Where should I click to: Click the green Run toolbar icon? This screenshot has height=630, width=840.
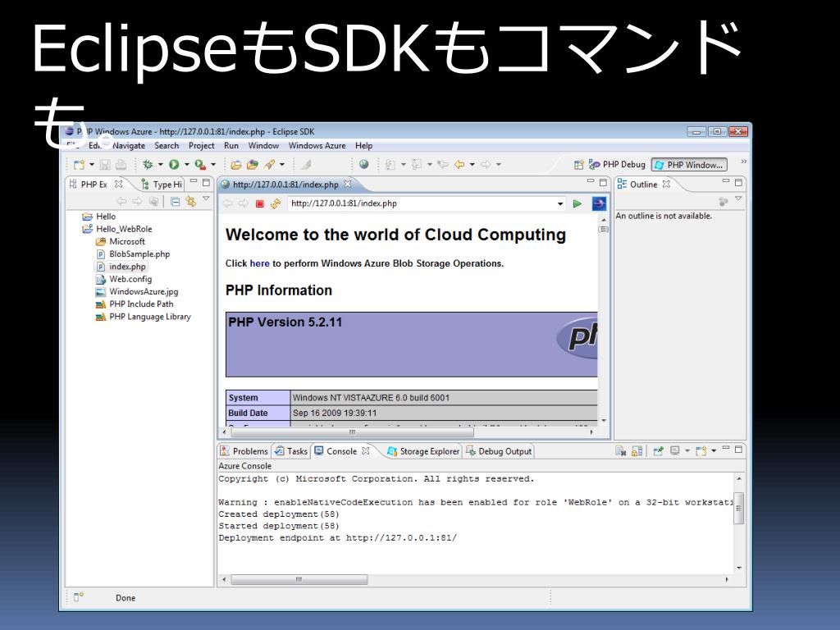(174, 164)
